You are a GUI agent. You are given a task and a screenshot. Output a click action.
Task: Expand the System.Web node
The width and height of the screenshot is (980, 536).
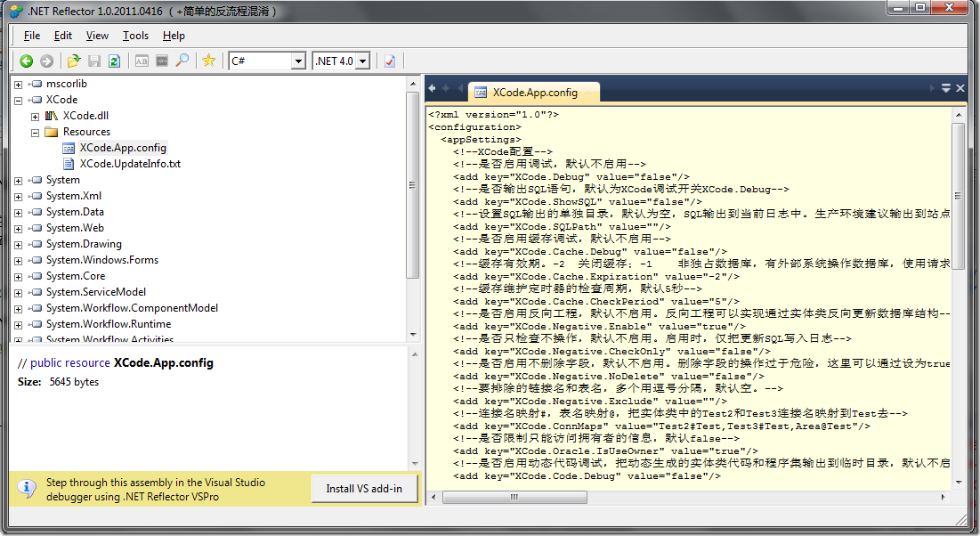[18, 229]
